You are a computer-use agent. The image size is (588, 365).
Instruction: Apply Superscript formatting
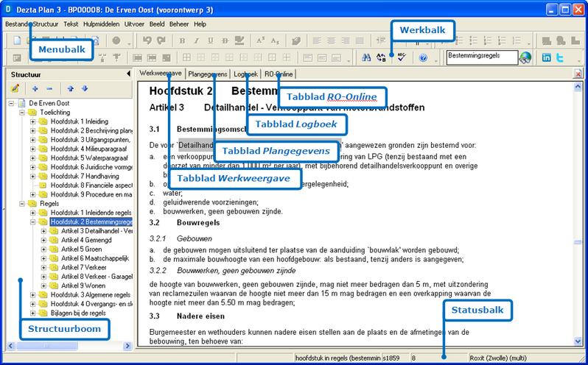tap(261, 40)
